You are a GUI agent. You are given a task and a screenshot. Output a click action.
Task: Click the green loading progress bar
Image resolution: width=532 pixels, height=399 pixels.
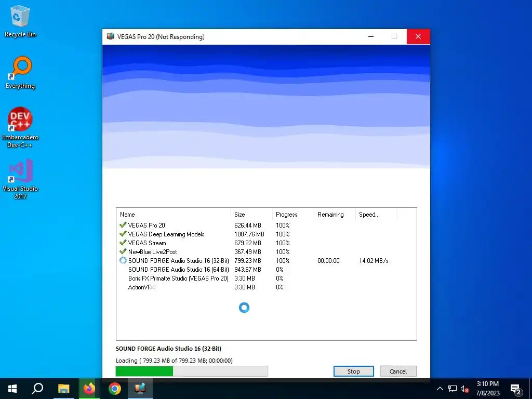point(192,371)
